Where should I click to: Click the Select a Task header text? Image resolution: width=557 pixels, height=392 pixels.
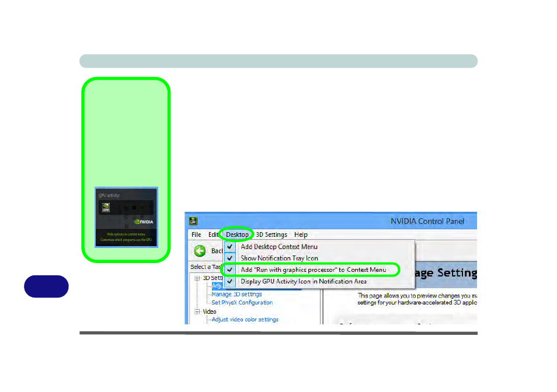pos(206,267)
